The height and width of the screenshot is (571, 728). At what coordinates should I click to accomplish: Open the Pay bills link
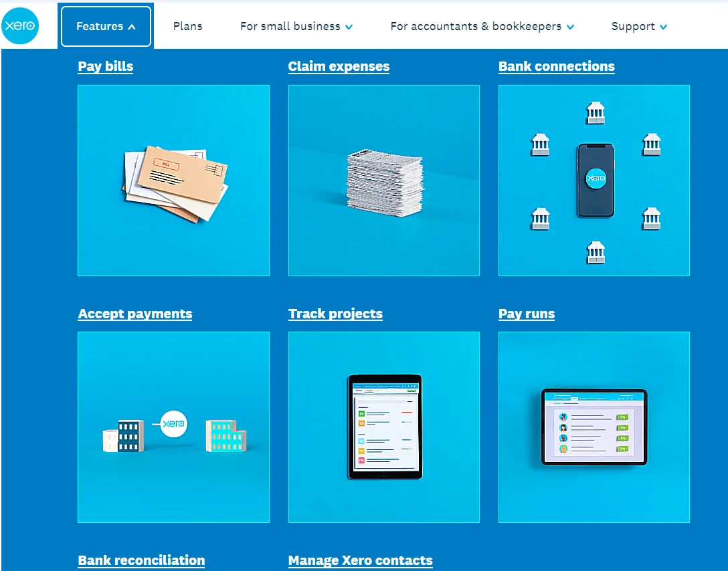tap(106, 66)
